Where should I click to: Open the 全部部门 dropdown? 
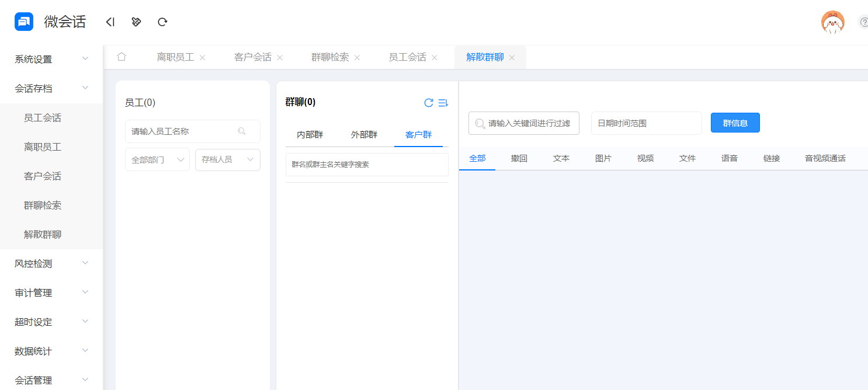click(x=157, y=159)
